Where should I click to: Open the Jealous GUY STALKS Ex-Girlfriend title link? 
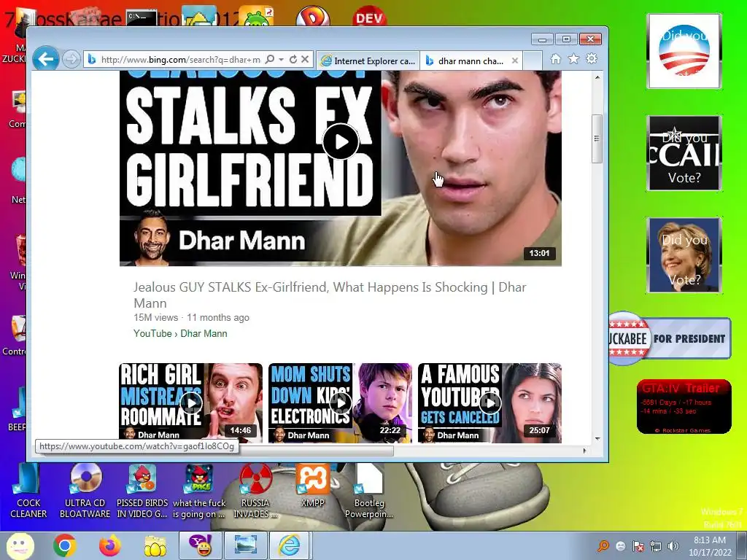tap(330, 295)
